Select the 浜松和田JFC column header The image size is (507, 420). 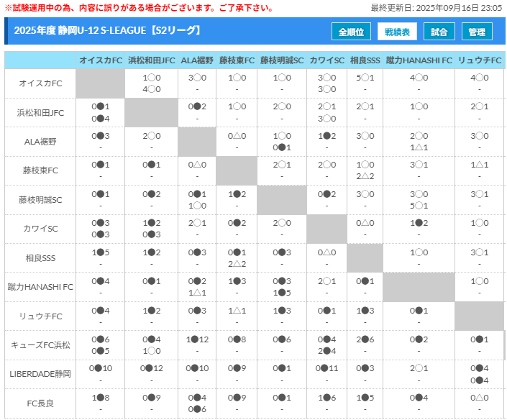151,60
